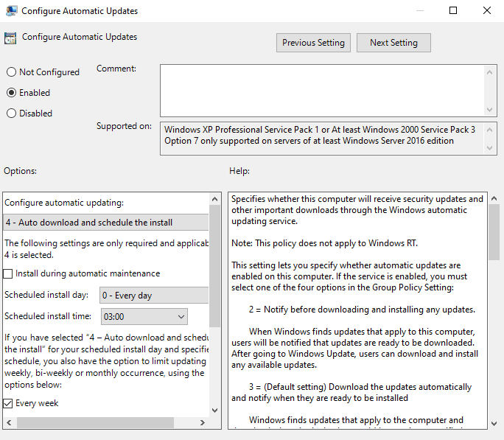Click the 'Configure automatic updating:' label

pos(64,203)
